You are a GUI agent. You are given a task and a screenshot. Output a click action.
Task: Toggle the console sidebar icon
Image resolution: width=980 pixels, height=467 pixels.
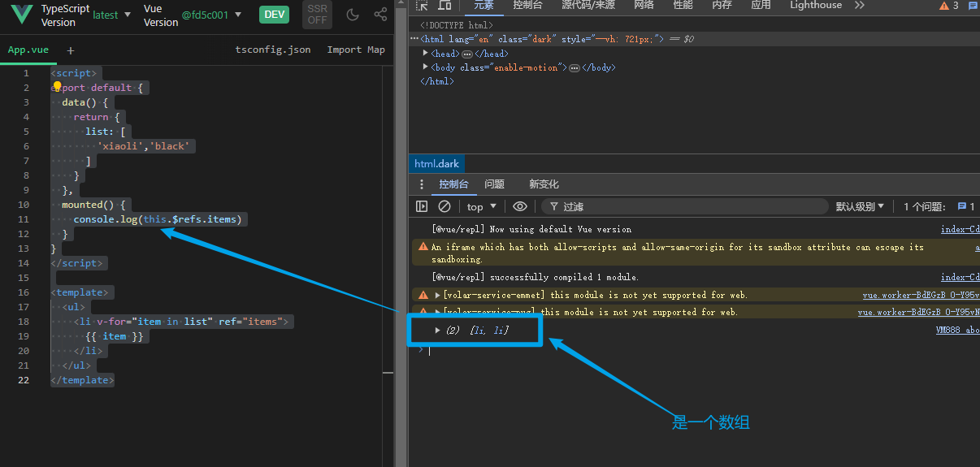click(422, 206)
